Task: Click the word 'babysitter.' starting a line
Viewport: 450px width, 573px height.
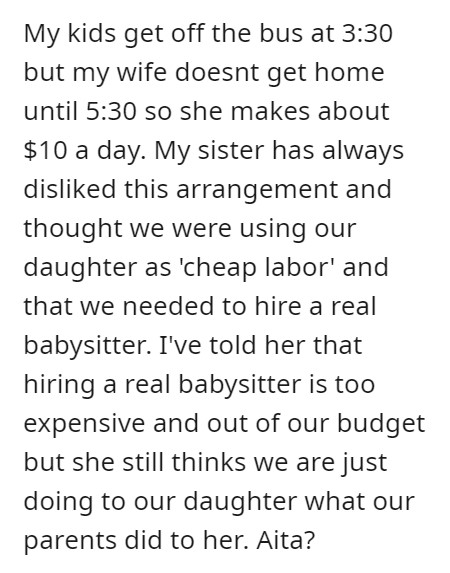Action: (87, 345)
